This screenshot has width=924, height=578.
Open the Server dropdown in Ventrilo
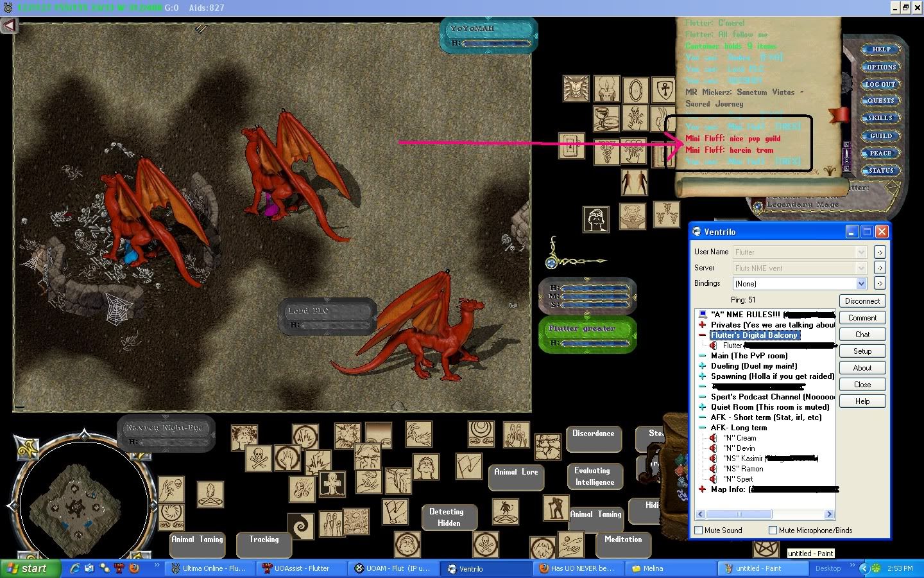point(862,268)
